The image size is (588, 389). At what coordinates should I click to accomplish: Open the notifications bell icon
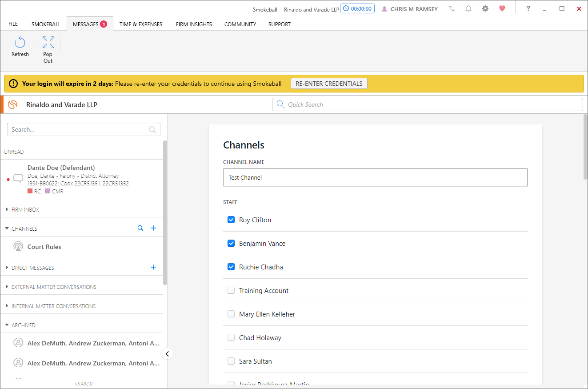coord(468,8)
